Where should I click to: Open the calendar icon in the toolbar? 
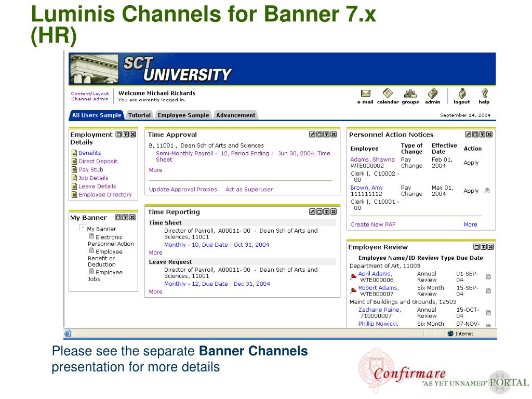point(388,94)
